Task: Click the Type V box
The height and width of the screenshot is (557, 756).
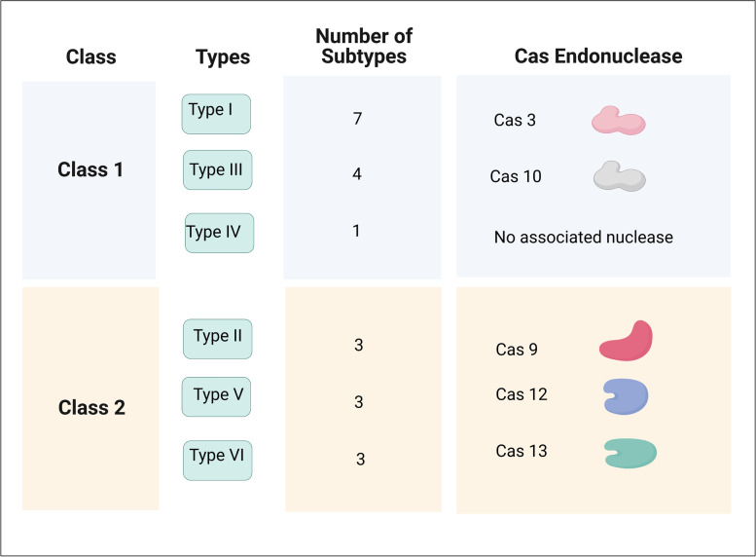Action: click(216, 396)
